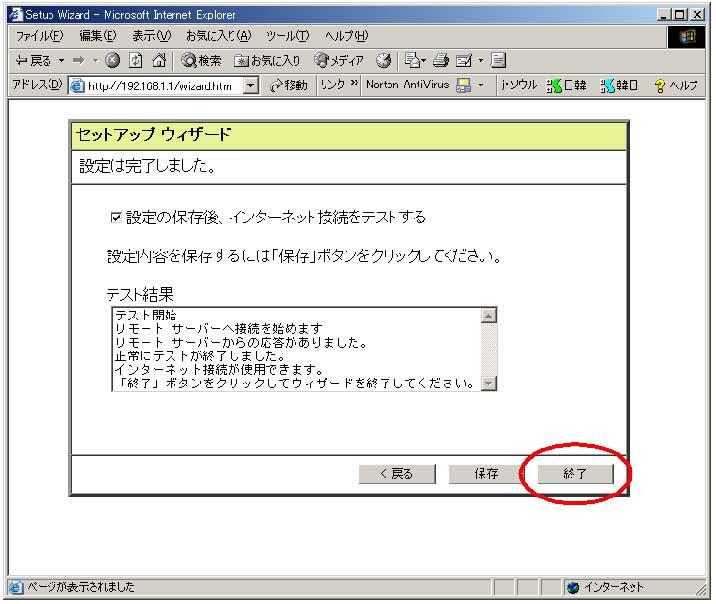Go to the Home page icon
This screenshot has width=716, height=604.
point(158,61)
